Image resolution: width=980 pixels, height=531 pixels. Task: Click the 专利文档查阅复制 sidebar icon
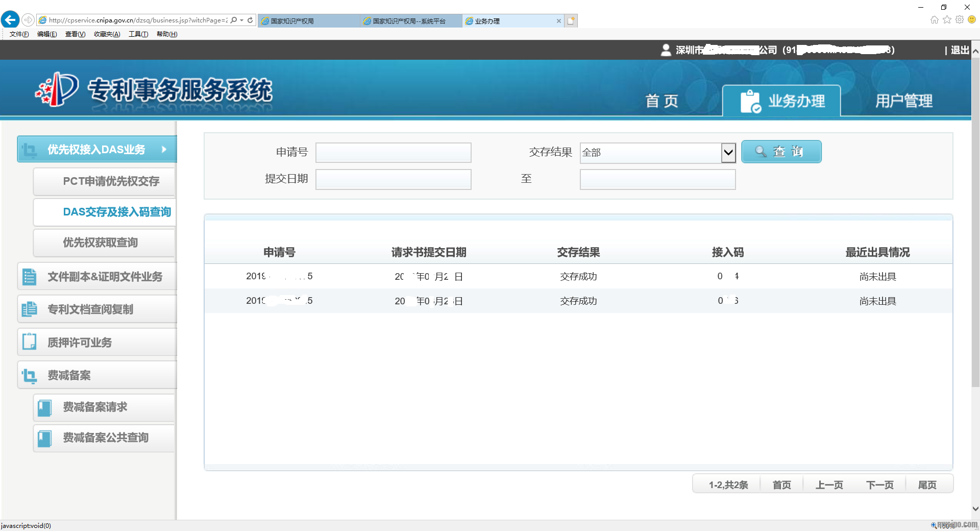tap(30, 309)
